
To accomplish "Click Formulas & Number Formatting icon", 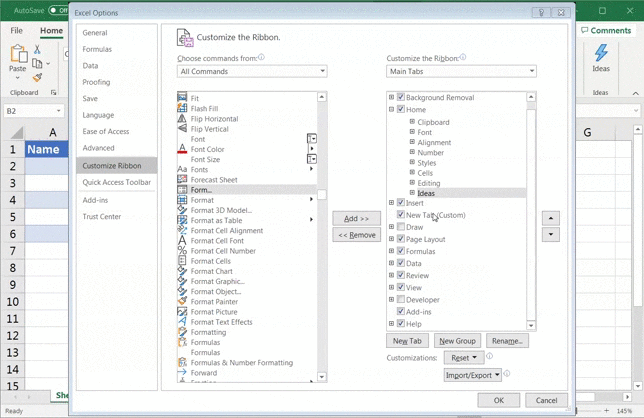I will (182, 362).
